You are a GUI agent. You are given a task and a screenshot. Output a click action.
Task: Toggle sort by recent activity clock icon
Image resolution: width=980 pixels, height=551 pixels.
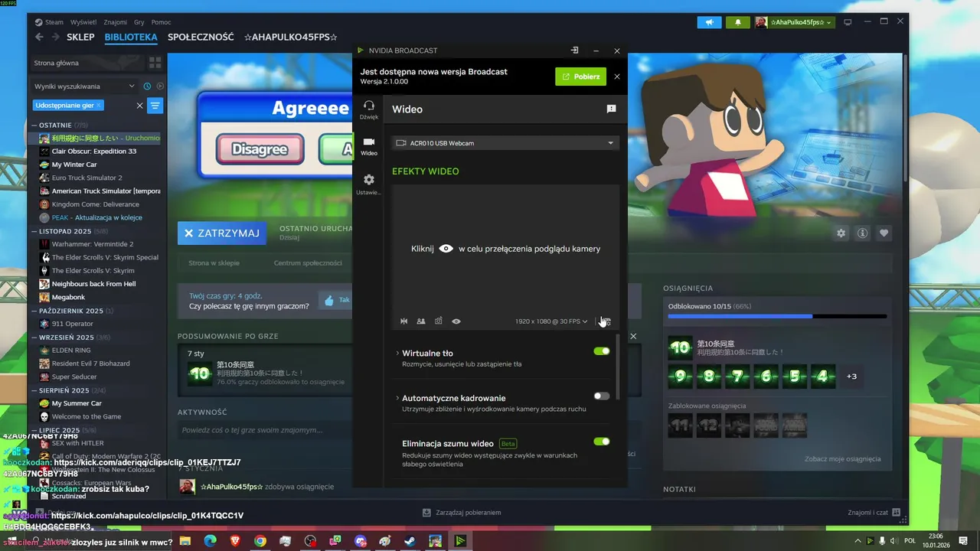(x=147, y=86)
